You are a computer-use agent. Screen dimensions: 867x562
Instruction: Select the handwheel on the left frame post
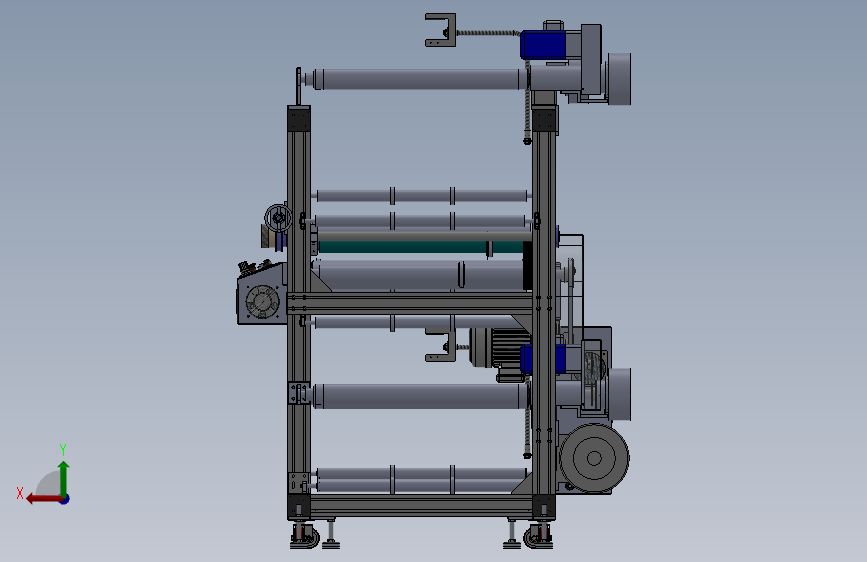click(278, 218)
